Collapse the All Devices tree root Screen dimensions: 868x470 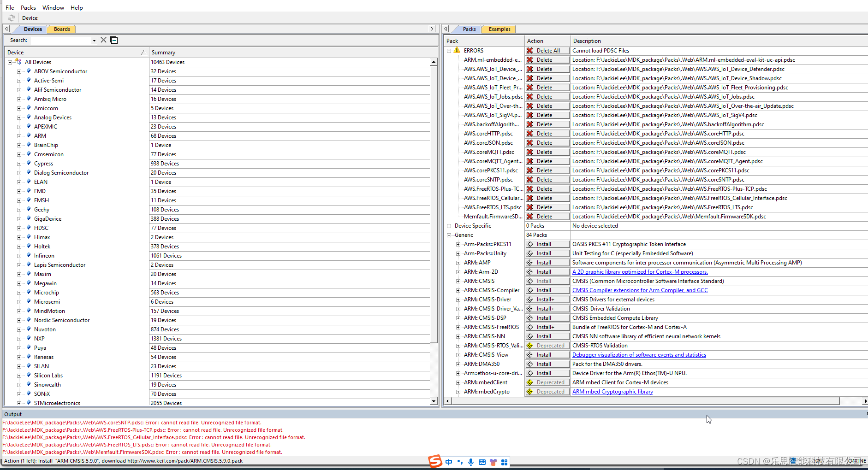pyautogui.click(x=10, y=62)
